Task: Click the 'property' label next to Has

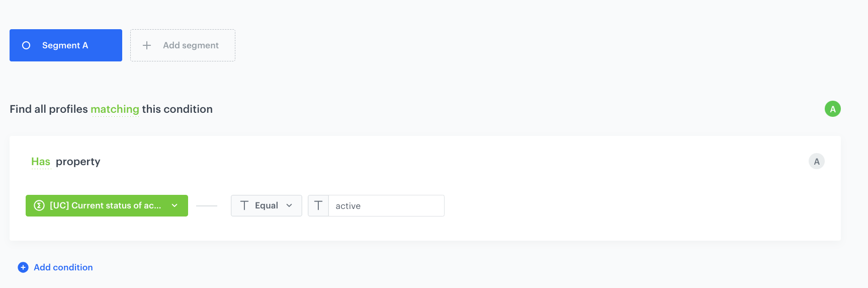Action: pos(78,162)
